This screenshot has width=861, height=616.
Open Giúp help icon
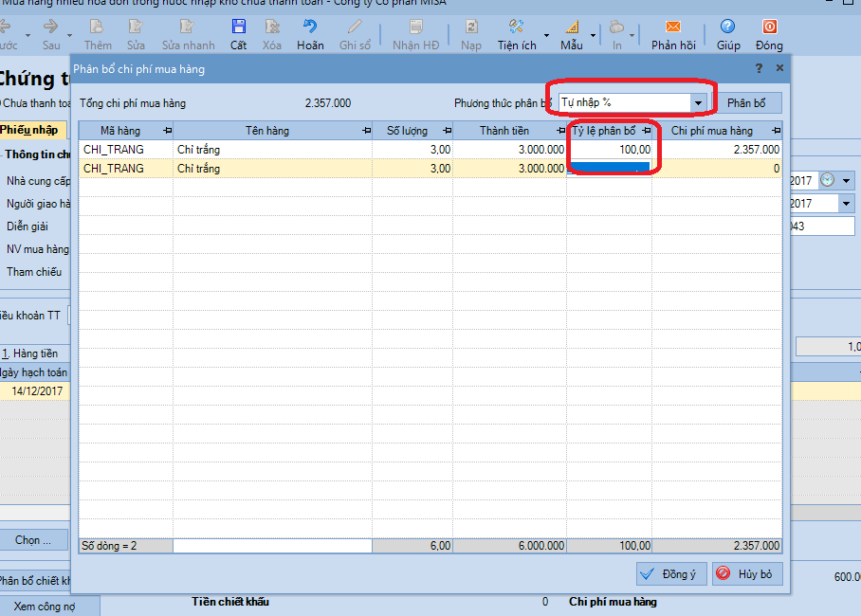727,27
